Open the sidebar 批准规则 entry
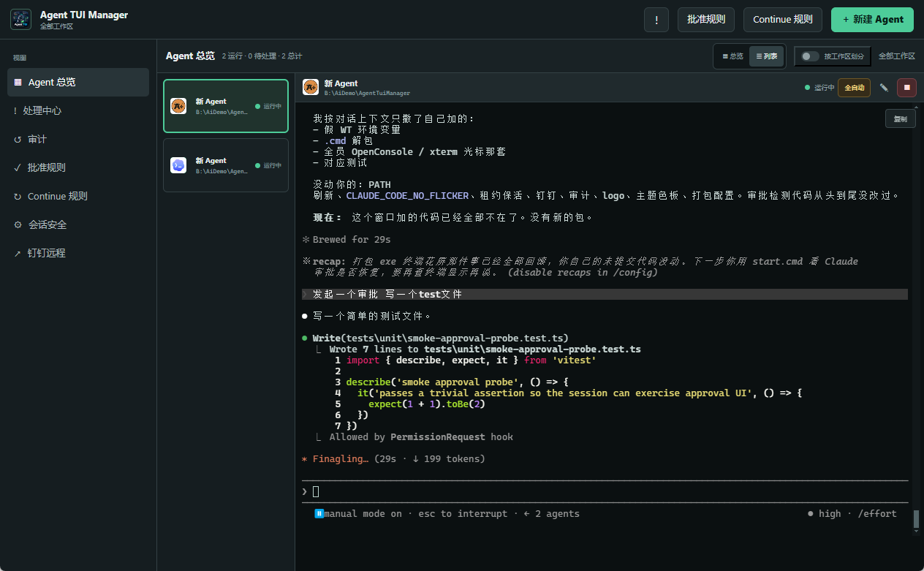Viewport: 924px width, 571px height. pyautogui.click(x=78, y=167)
